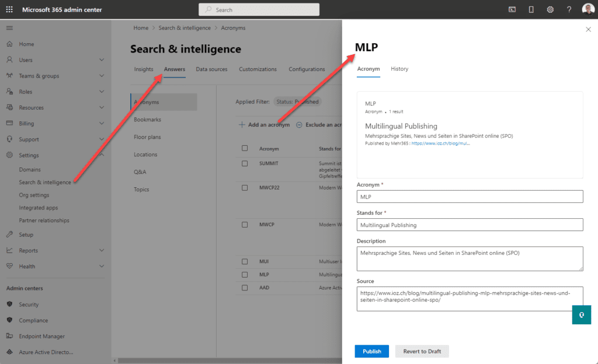Expand the Users menu chevron
598x364 pixels.
point(102,60)
